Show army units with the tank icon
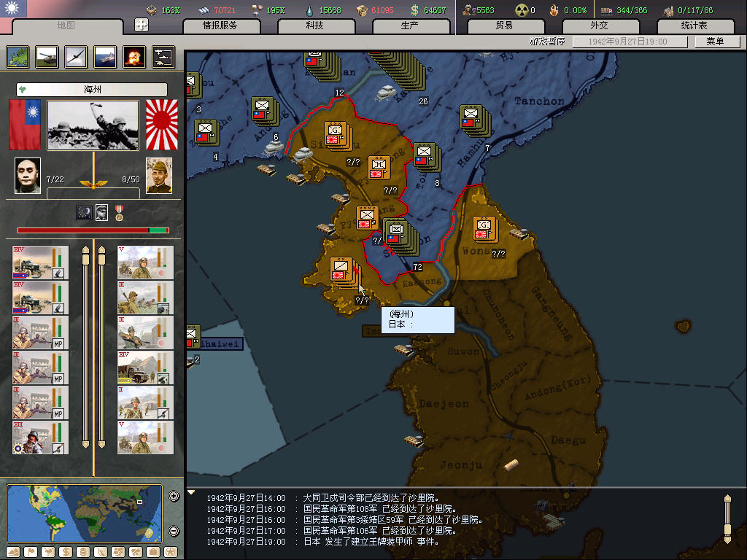The image size is (747, 560). click(47, 57)
